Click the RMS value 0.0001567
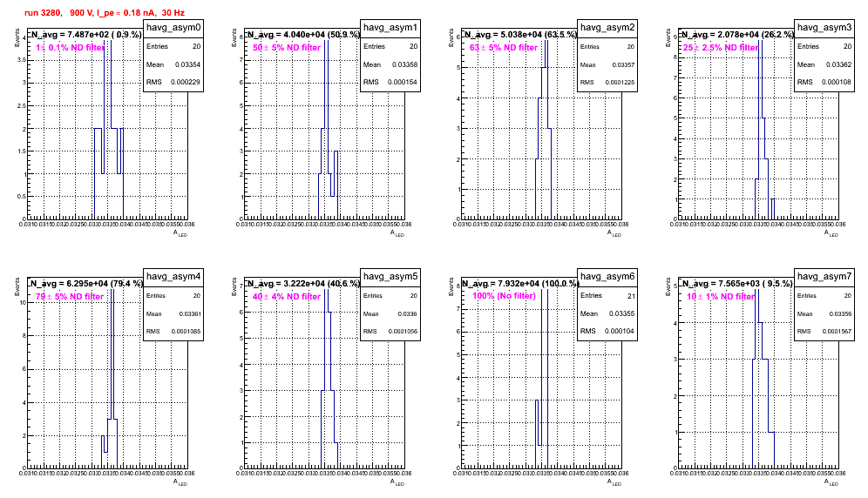This screenshot has height=498, width=868. (x=837, y=331)
